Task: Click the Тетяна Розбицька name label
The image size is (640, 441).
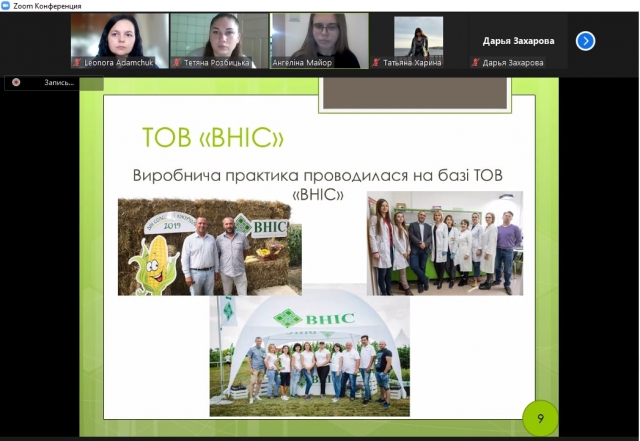Action: tap(216, 62)
